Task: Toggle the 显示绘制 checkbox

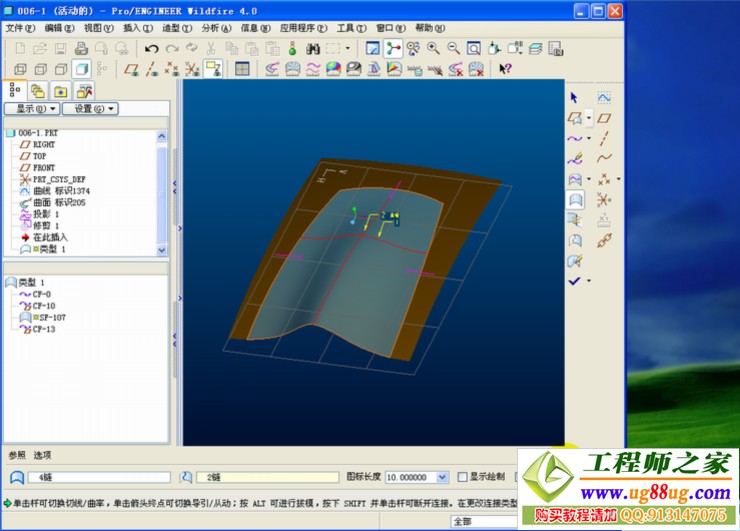Action: point(463,477)
